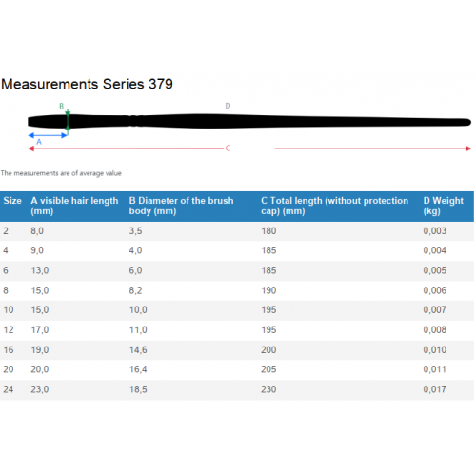Click the Measurements Series 379 heading
Screen dimensions: 476x476
click(x=87, y=84)
